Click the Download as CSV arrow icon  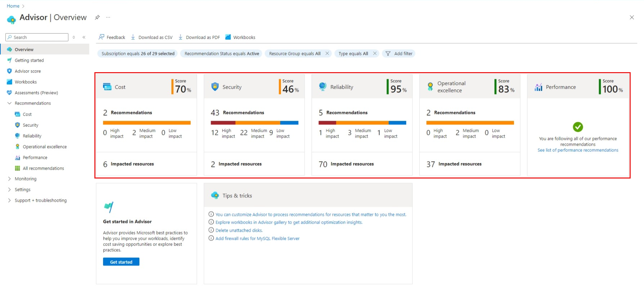pos(133,37)
